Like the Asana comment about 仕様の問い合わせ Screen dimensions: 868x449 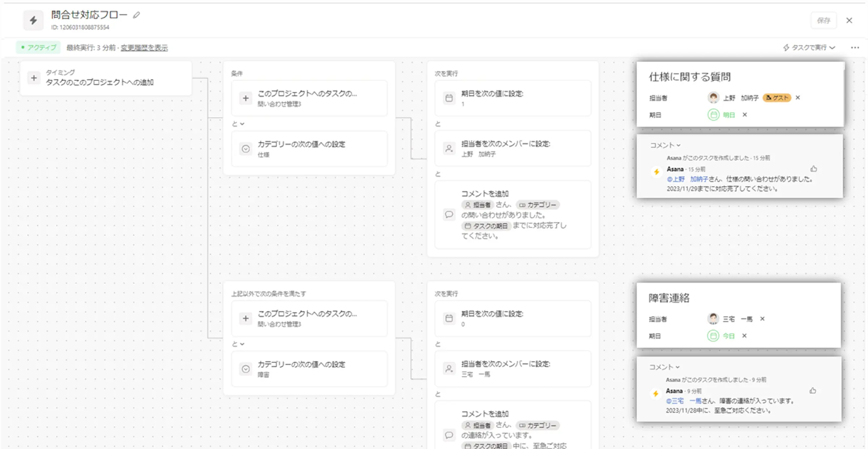(813, 169)
